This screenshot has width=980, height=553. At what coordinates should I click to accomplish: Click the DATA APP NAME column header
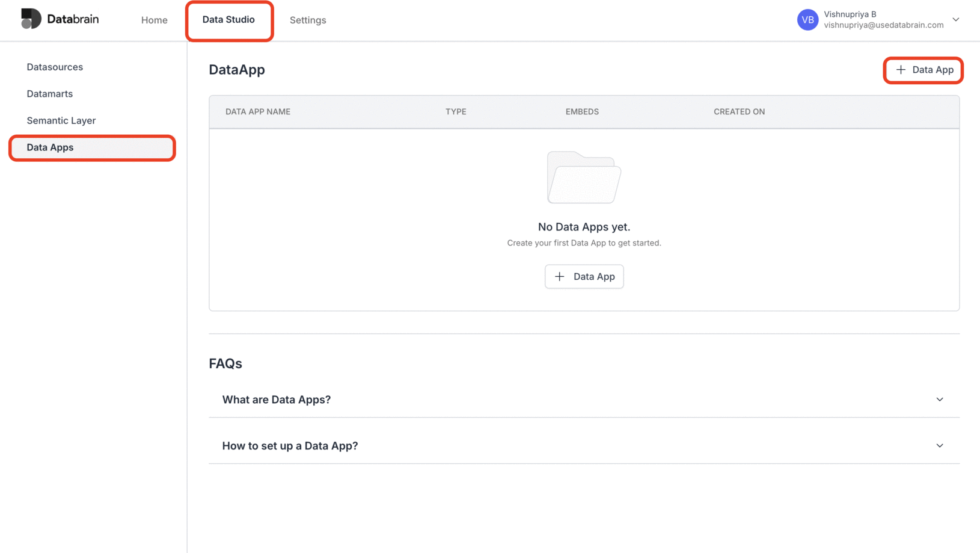[258, 111]
